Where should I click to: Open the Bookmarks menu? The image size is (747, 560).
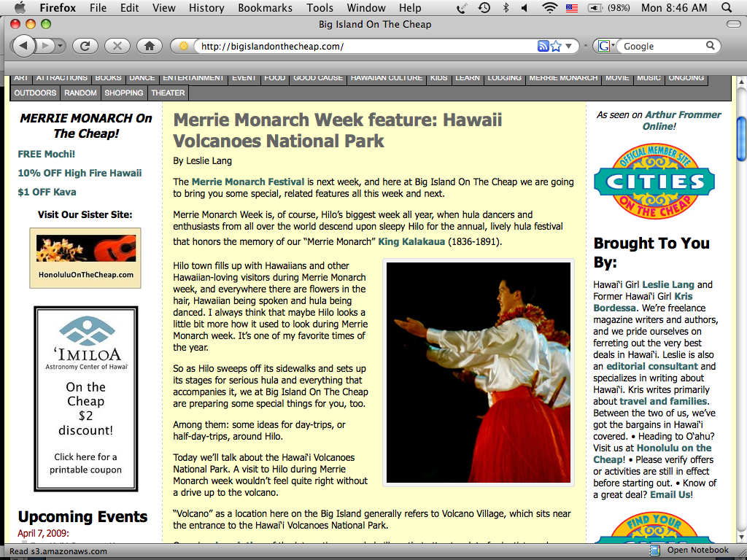pos(266,7)
